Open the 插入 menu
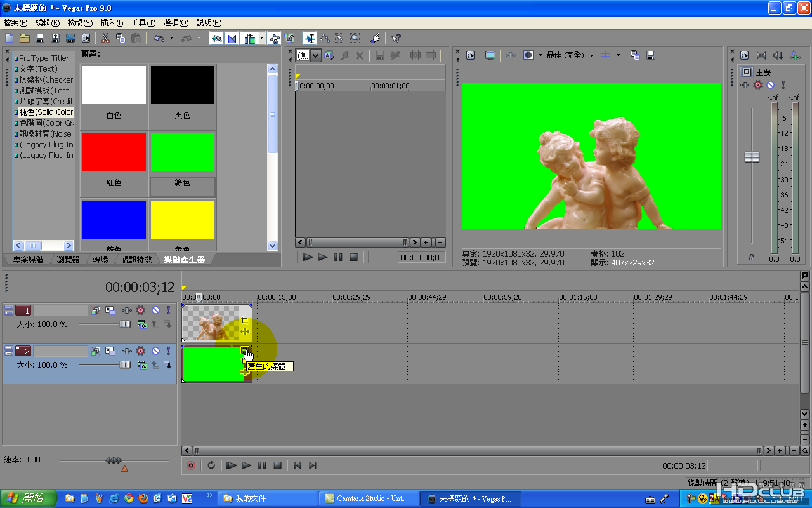Screen dimensions: 812x508 pyautogui.click(x=112, y=22)
